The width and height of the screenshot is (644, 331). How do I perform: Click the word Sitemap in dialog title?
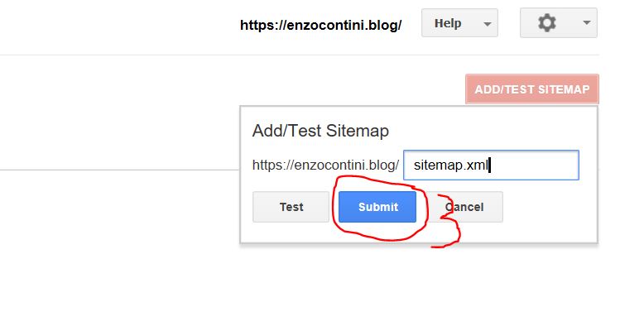coord(358,131)
